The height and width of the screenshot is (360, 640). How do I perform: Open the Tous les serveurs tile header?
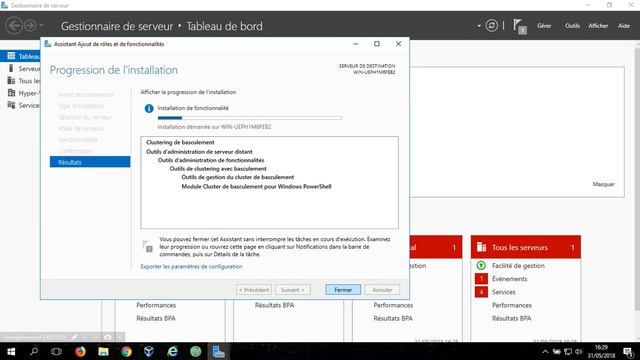tap(525, 247)
